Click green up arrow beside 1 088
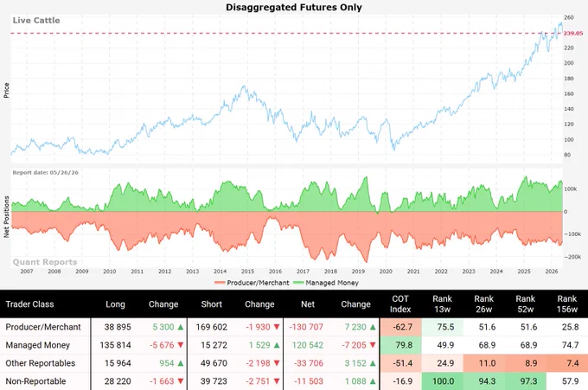Screen dimensions: 588x390 373,381
